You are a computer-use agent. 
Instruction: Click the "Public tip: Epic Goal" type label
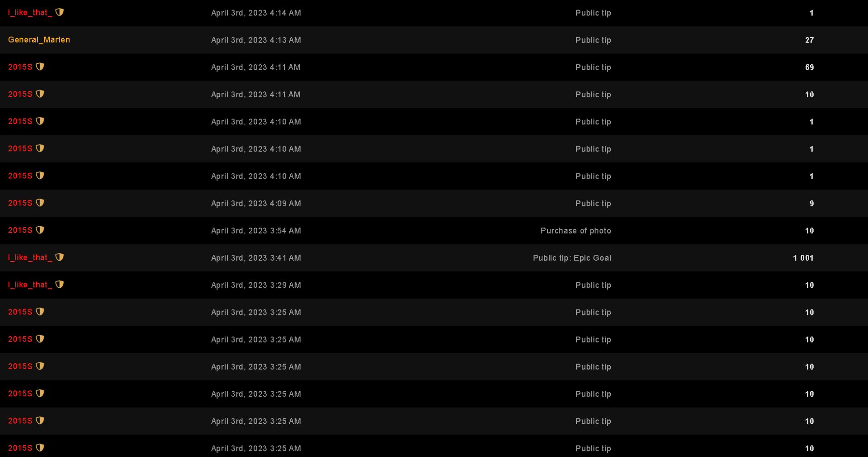572,258
